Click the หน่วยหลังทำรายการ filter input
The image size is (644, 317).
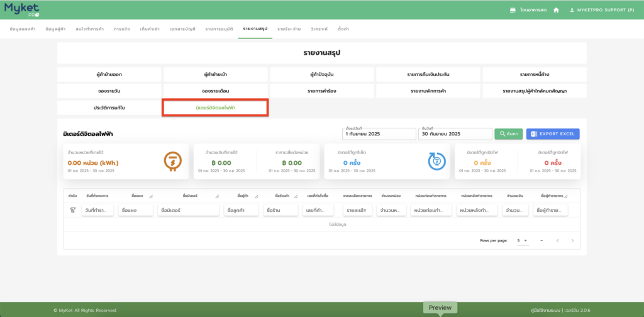click(477, 210)
